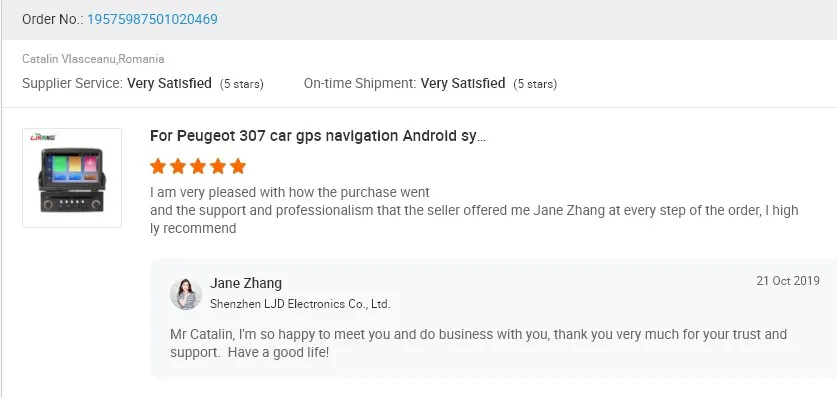
Task: Click the review text about purchase
Action: coord(474,210)
